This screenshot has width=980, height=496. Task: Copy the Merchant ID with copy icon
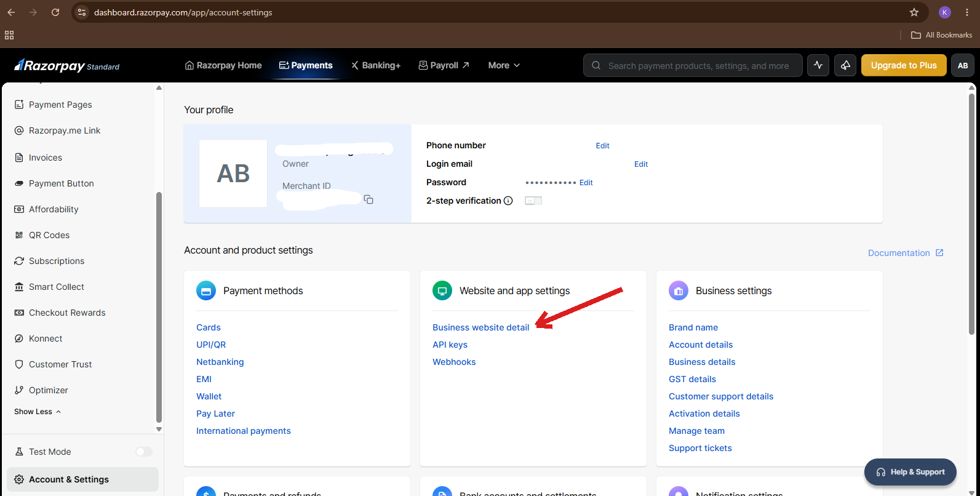click(368, 199)
